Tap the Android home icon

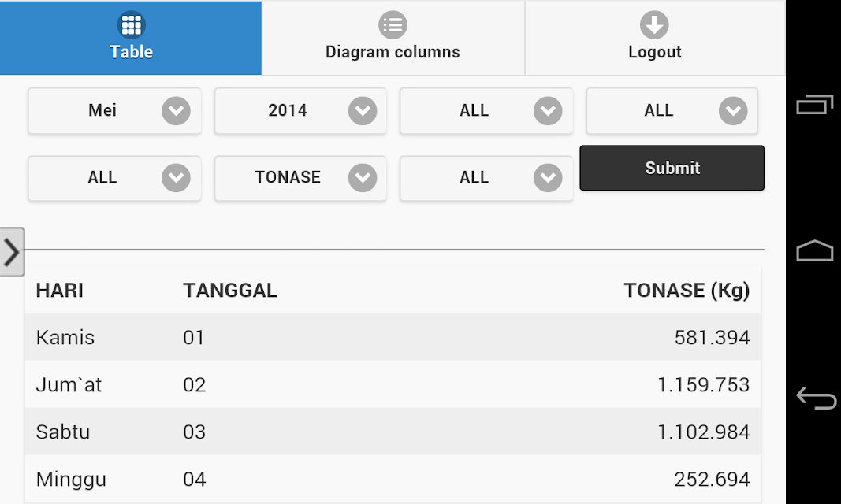coord(815,250)
